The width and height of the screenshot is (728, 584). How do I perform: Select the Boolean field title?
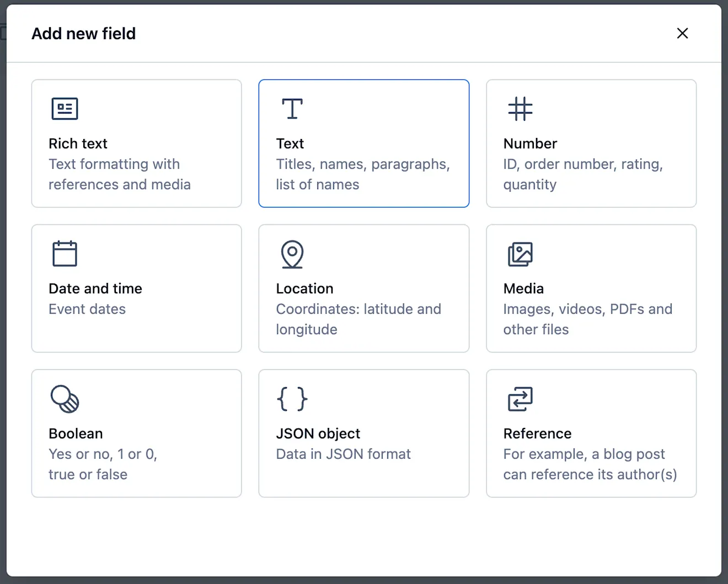click(76, 433)
